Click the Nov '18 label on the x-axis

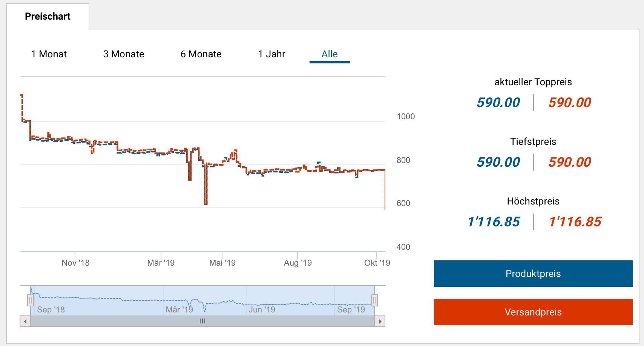tap(75, 263)
